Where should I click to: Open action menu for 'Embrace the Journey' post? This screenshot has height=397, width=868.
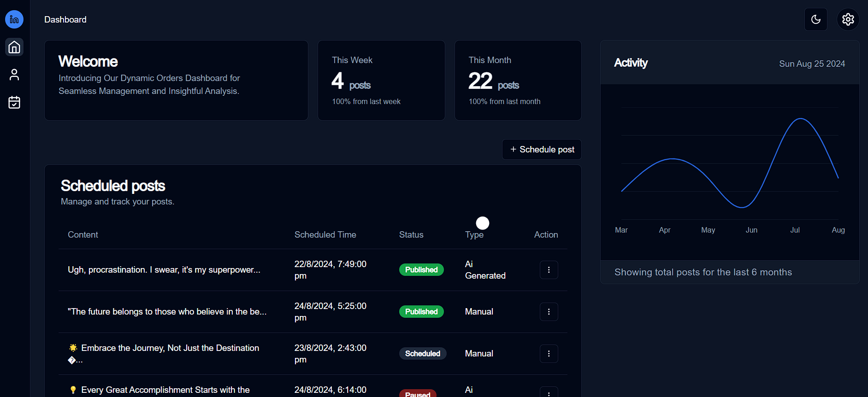coord(549,354)
